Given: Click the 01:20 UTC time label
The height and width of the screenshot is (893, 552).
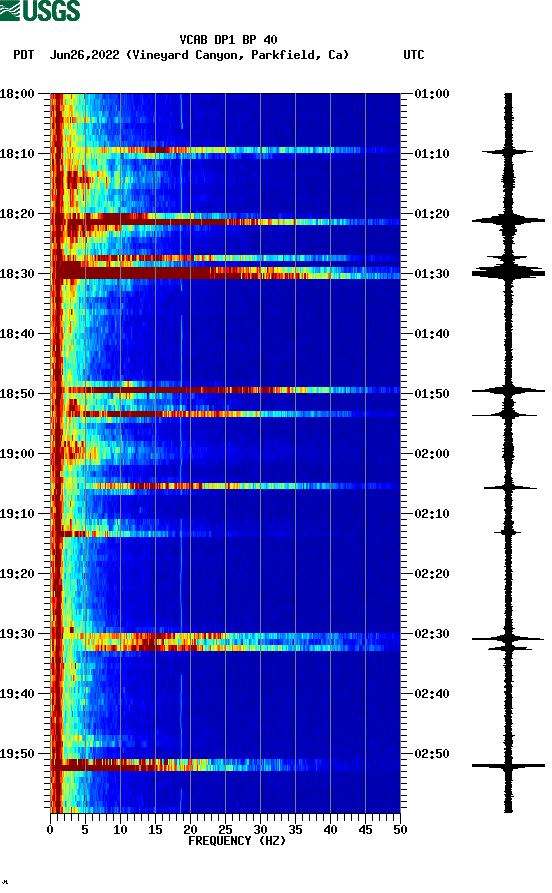Looking at the screenshot, I should [x=432, y=214].
